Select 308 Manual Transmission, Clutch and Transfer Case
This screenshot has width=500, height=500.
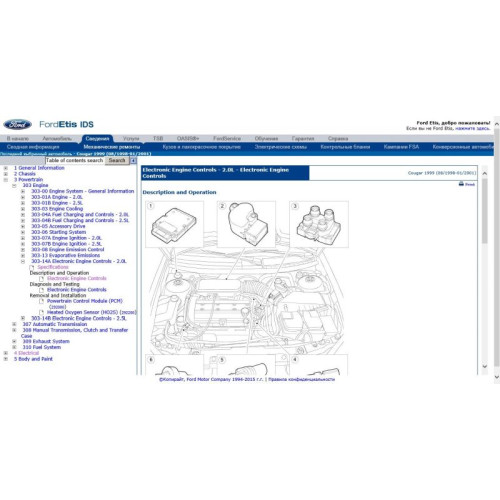coord(75,333)
